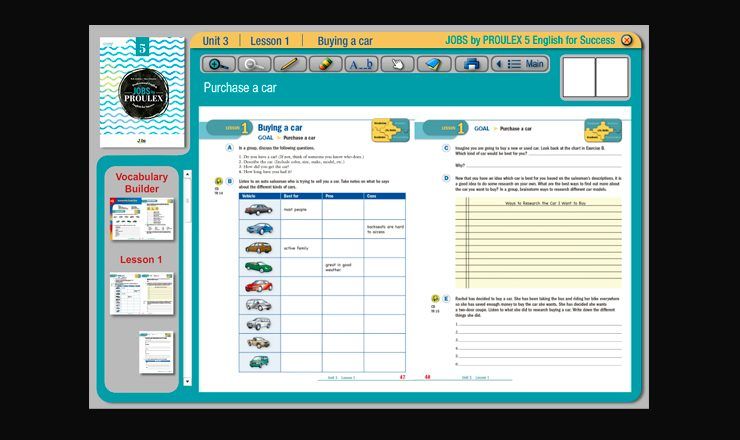Image resolution: width=740 pixels, height=440 pixels.
Task: Click the sidebar scroll up arrow
Action: (187, 174)
